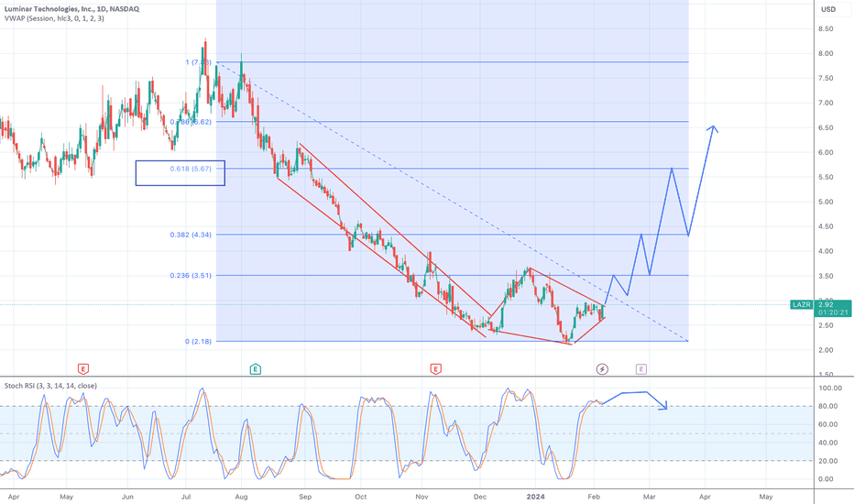This screenshot has width=854, height=504.
Task: Click the Nov label on time axis
Action: [x=422, y=497]
